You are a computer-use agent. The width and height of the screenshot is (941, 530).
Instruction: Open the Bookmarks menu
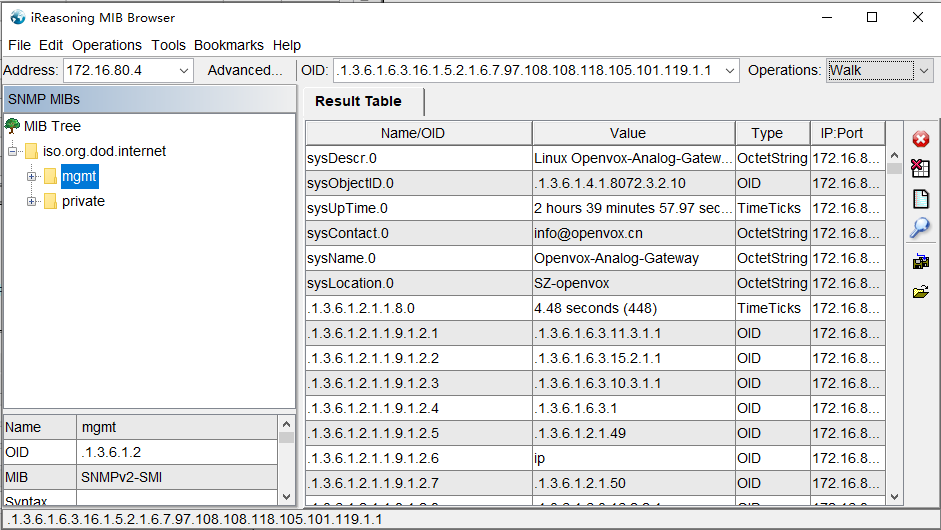[x=229, y=46]
